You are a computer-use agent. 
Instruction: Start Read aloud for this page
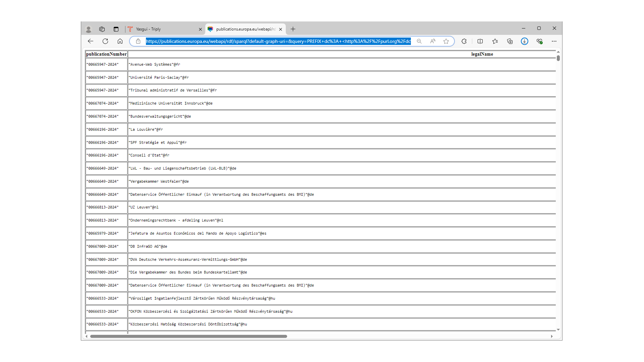[433, 41]
